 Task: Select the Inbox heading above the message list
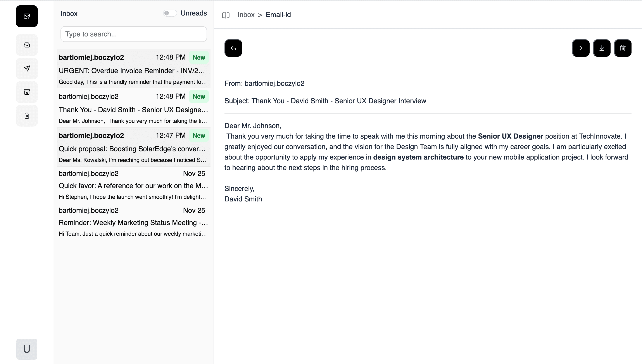pyautogui.click(x=69, y=13)
